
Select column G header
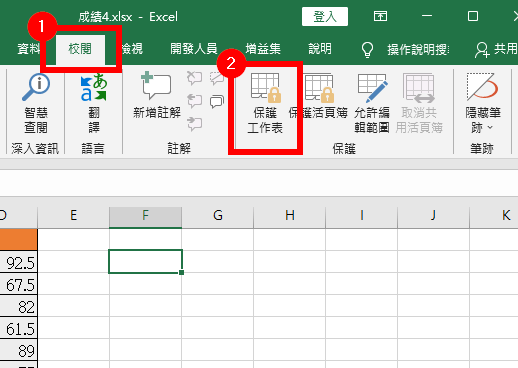click(x=217, y=215)
